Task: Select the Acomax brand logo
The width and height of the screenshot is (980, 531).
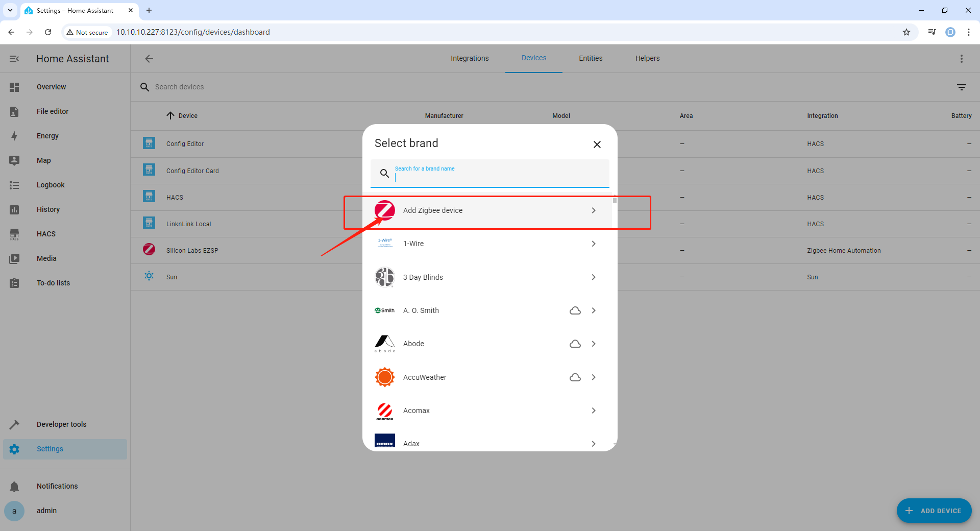Action: [x=384, y=411]
